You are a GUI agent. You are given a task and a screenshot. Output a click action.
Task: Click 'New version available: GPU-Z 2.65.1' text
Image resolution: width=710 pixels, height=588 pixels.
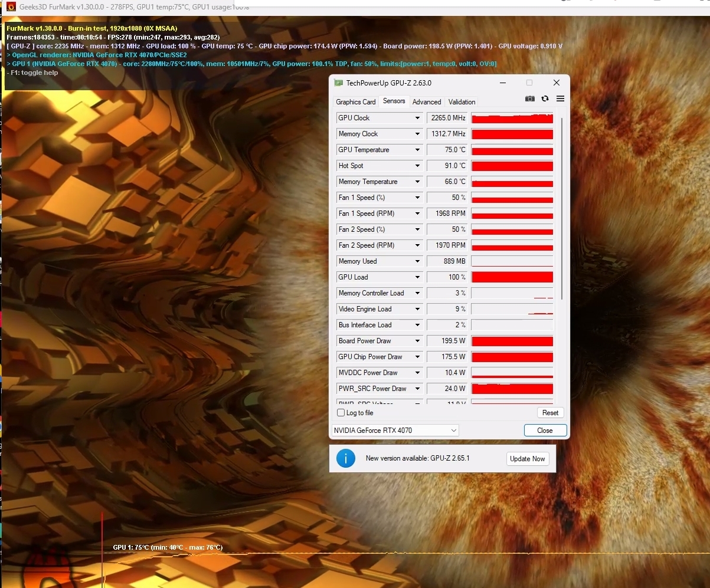[418, 458]
